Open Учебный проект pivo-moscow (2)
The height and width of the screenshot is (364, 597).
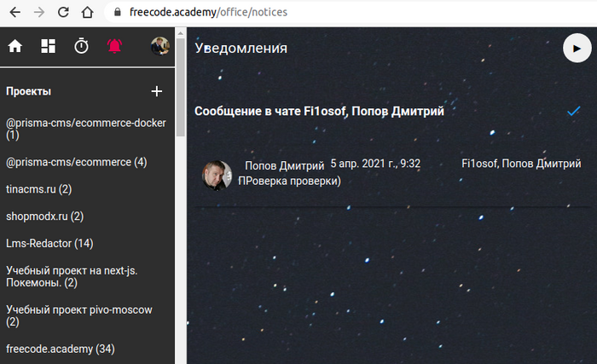(x=79, y=315)
